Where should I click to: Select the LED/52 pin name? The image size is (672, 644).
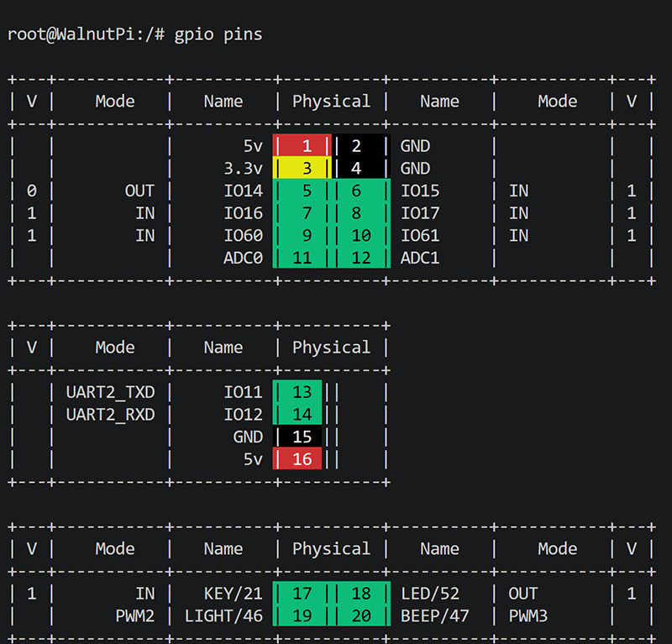coord(430,594)
